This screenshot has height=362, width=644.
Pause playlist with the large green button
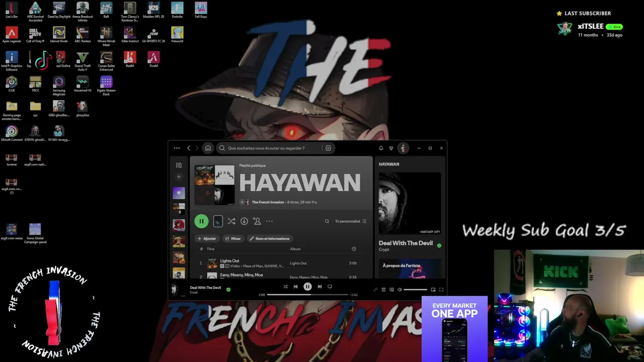click(201, 221)
